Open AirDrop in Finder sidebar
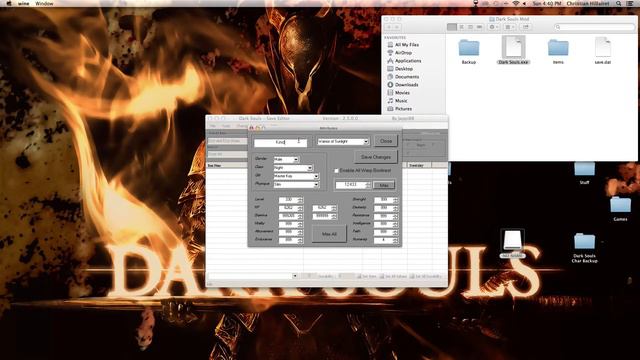This screenshot has height=360, width=640. [x=400, y=53]
